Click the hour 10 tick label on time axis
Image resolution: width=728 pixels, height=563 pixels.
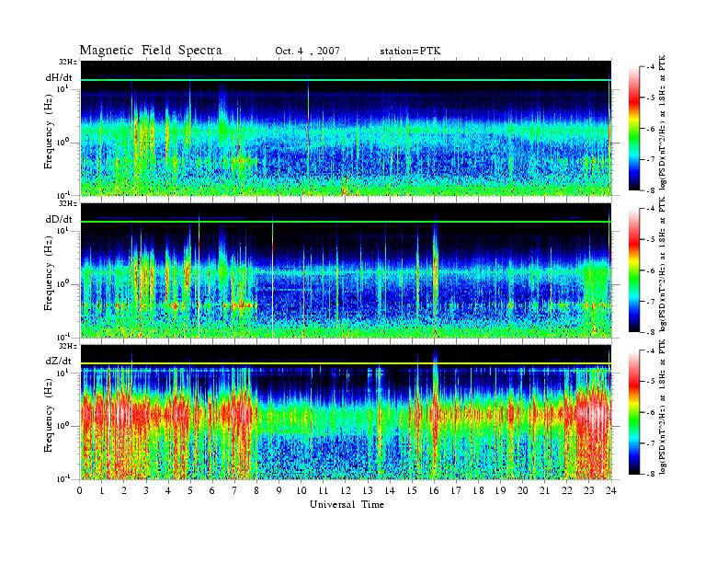[301, 490]
